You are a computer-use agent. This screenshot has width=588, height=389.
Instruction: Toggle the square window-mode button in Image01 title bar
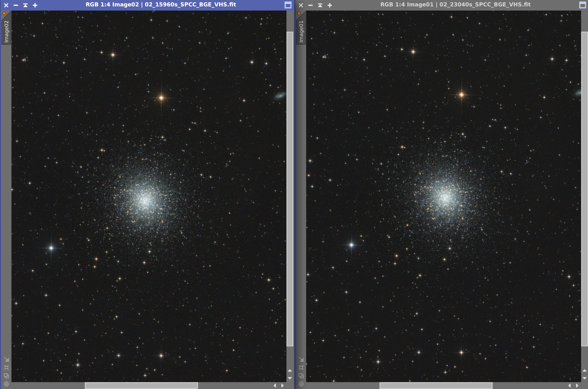click(583, 5)
